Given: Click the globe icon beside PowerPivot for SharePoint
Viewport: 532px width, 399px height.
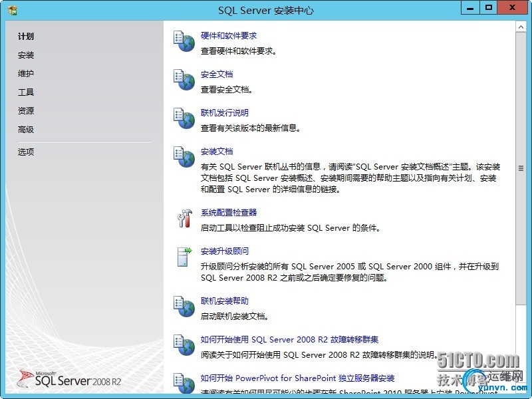Looking at the screenshot, I should click(184, 384).
